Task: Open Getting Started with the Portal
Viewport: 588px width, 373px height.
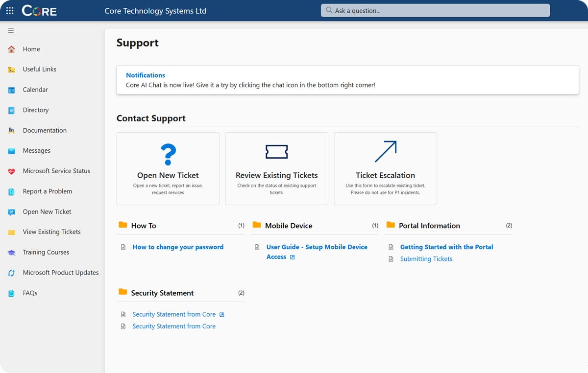Action: coord(446,247)
